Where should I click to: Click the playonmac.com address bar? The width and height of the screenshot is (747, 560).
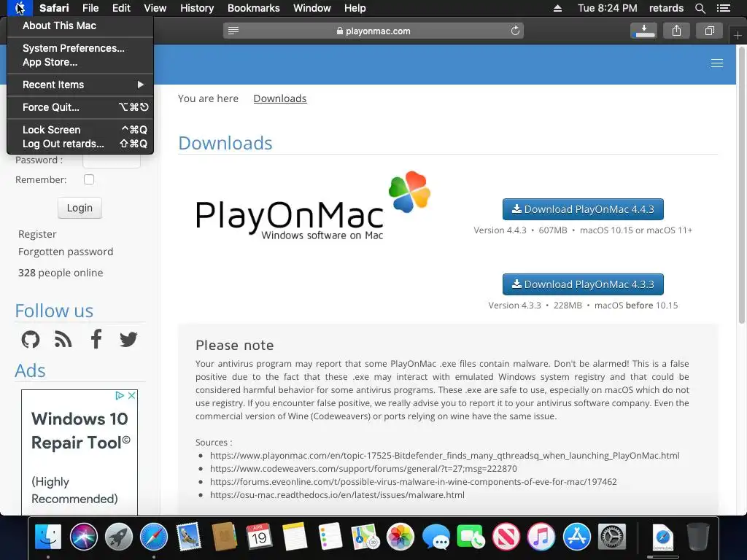coord(373,31)
